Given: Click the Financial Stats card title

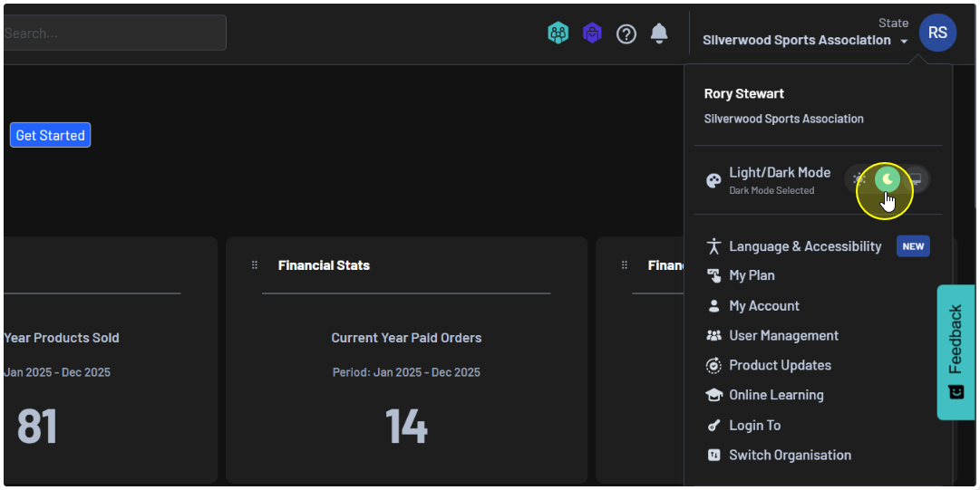Looking at the screenshot, I should 324,265.
